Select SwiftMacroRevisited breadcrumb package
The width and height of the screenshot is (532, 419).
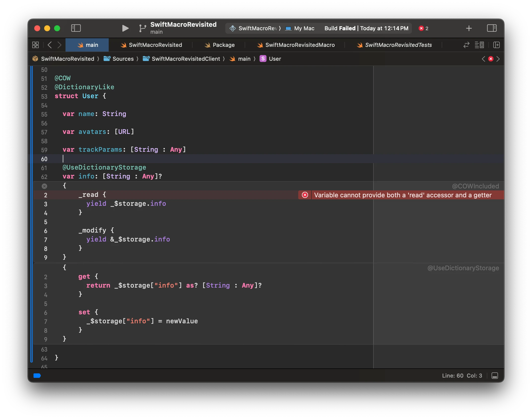coord(64,59)
